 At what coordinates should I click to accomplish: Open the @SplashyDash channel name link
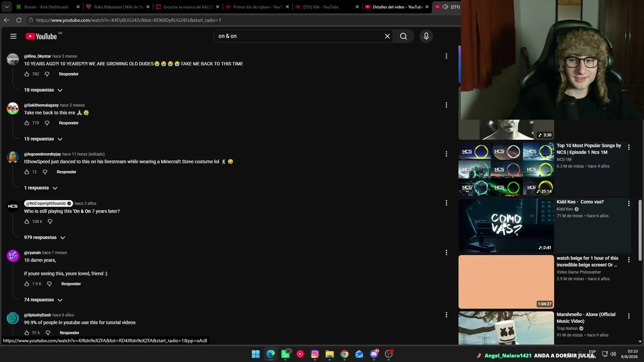point(38,315)
